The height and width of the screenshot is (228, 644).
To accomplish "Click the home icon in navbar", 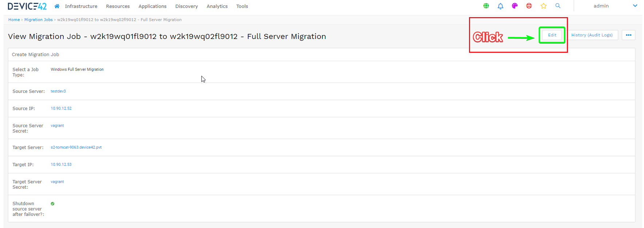I will [x=57, y=6].
